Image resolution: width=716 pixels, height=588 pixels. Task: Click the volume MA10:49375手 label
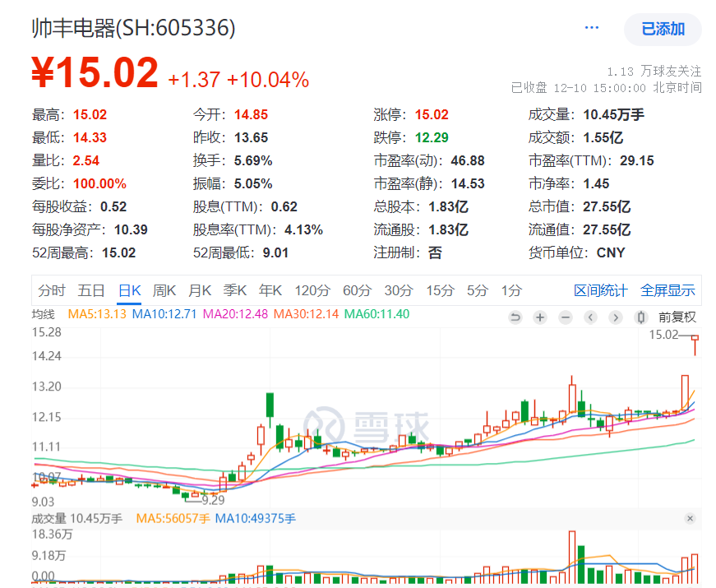(x=256, y=519)
